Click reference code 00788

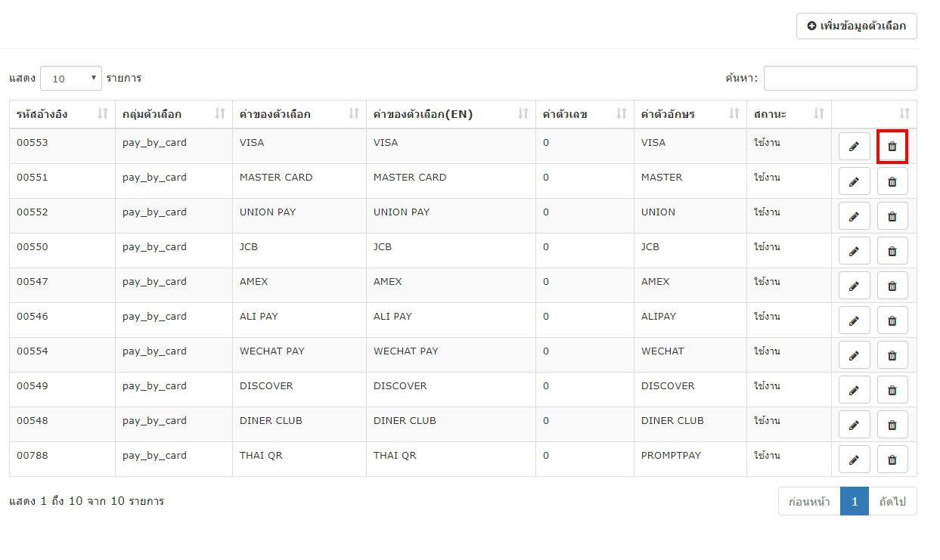pyautogui.click(x=33, y=455)
